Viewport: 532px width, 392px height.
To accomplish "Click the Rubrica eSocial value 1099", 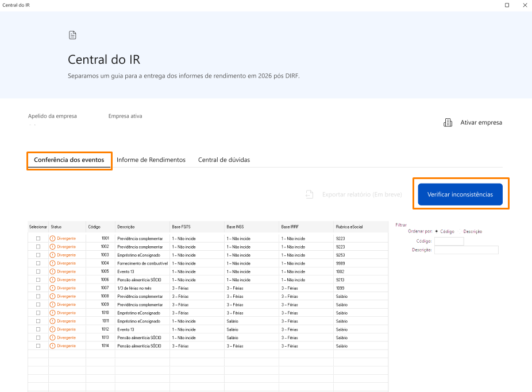I will click(340, 288).
